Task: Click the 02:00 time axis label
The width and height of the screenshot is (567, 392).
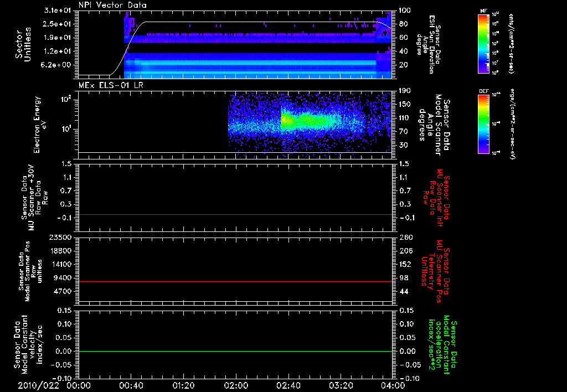Action: point(236,385)
